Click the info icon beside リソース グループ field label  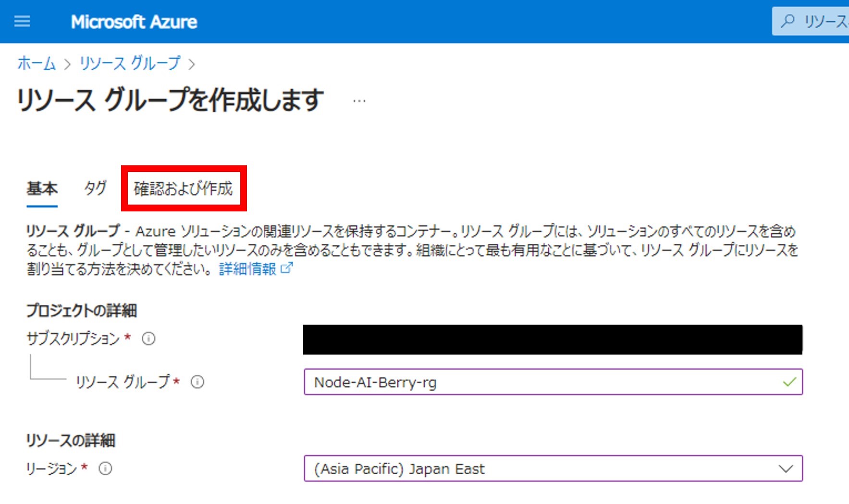tap(197, 382)
